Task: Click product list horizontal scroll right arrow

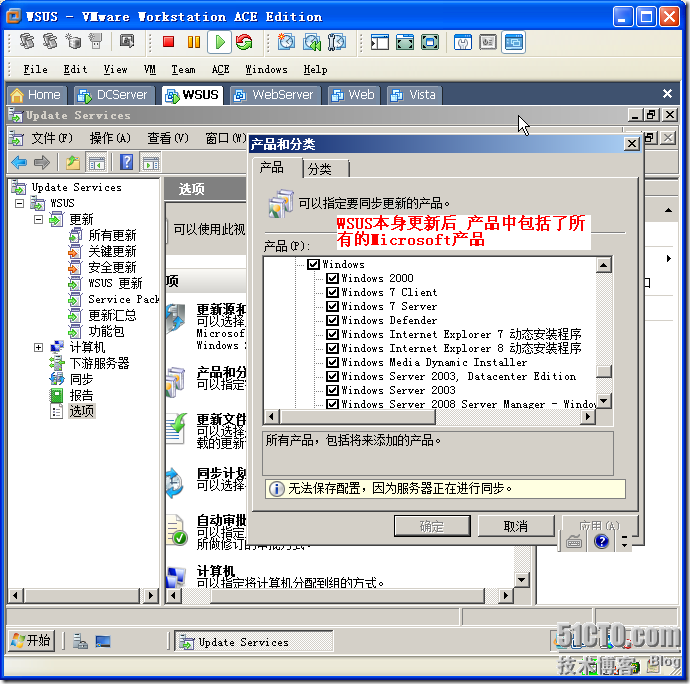Action: point(587,416)
